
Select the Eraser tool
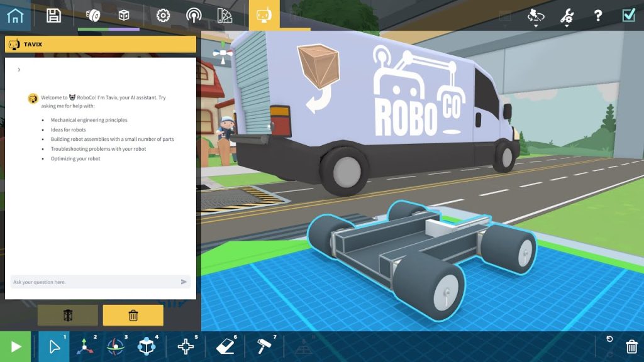pyautogui.click(x=225, y=347)
